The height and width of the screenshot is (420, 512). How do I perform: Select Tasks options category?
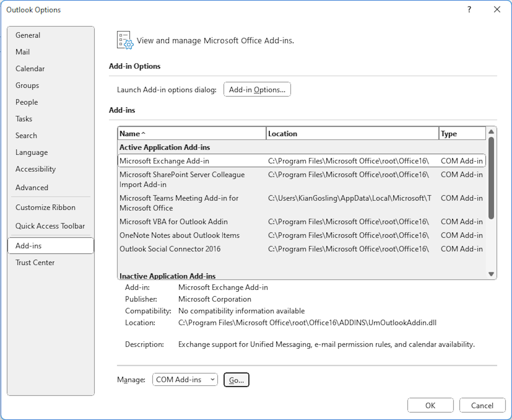51,119
